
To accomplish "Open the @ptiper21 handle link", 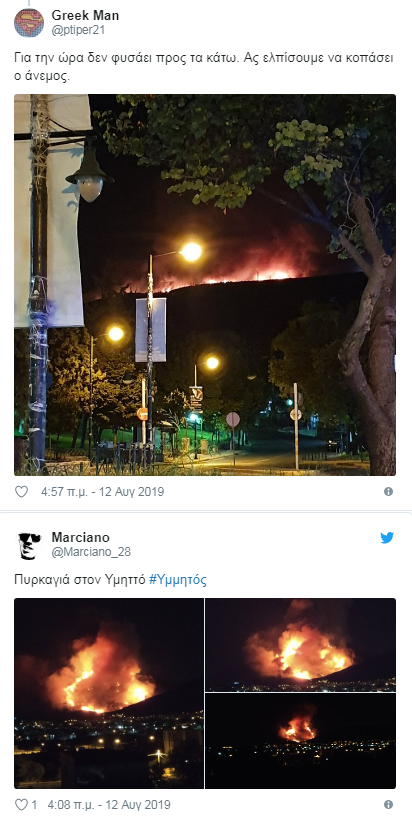I will [78, 30].
